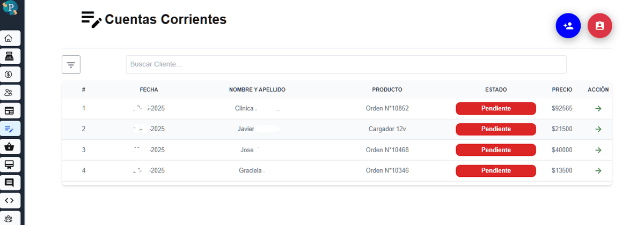Open the code brackets sidebar icon
This screenshot has width=644, height=225.
coord(9,201)
